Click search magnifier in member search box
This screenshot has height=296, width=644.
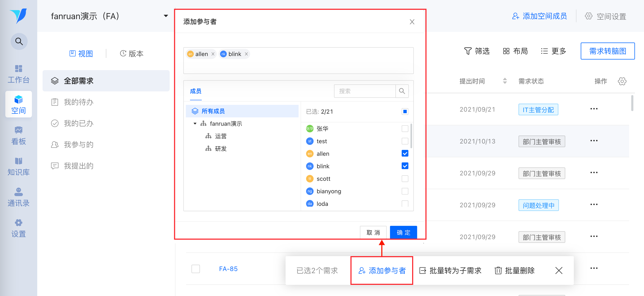(x=402, y=91)
